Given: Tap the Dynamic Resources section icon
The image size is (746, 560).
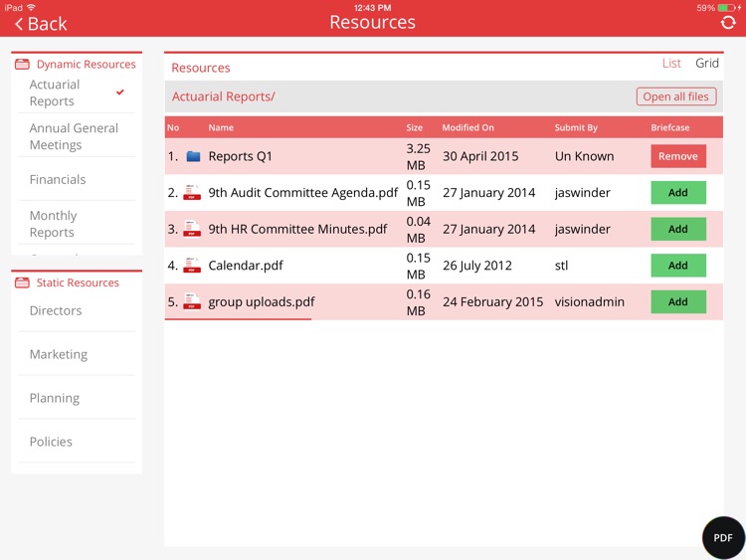Looking at the screenshot, I should tap(22, 65).
